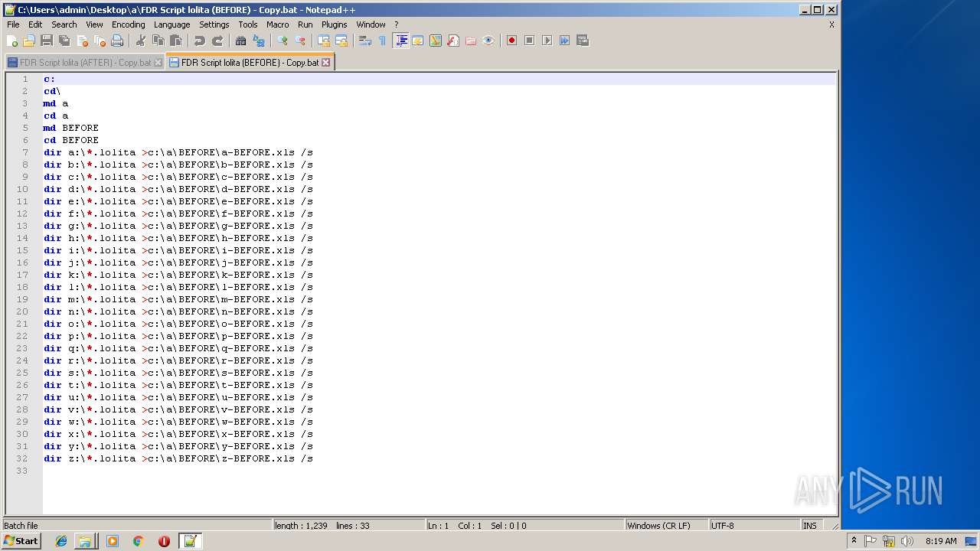Image resolution: width=980 pixels, height=551 pixels.
Task: Open the user defined language dialog icon
Action: pos(418,41)
